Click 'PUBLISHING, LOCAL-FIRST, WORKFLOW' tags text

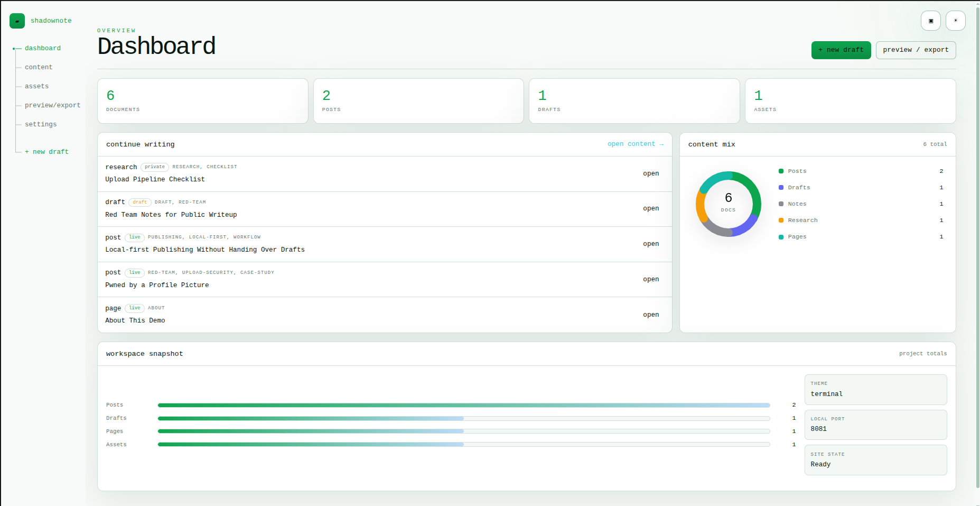point(204,237)
